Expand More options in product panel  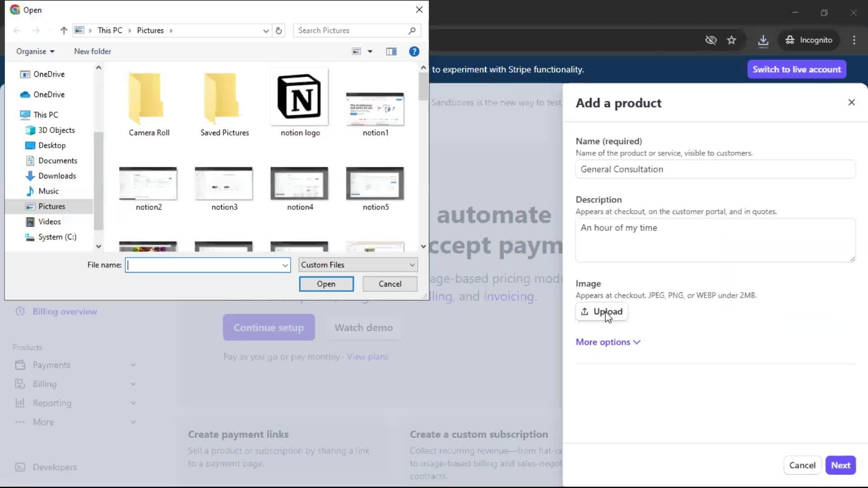608,342
